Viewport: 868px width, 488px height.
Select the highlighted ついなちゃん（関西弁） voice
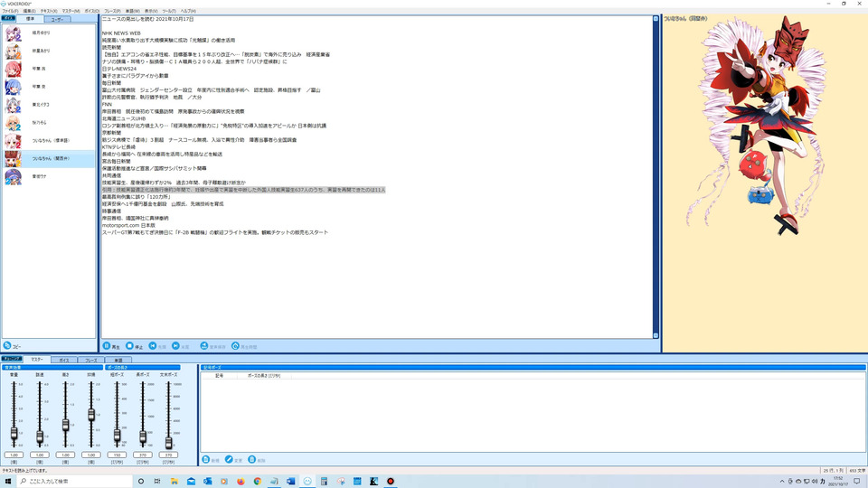click(x=49, y=159)
